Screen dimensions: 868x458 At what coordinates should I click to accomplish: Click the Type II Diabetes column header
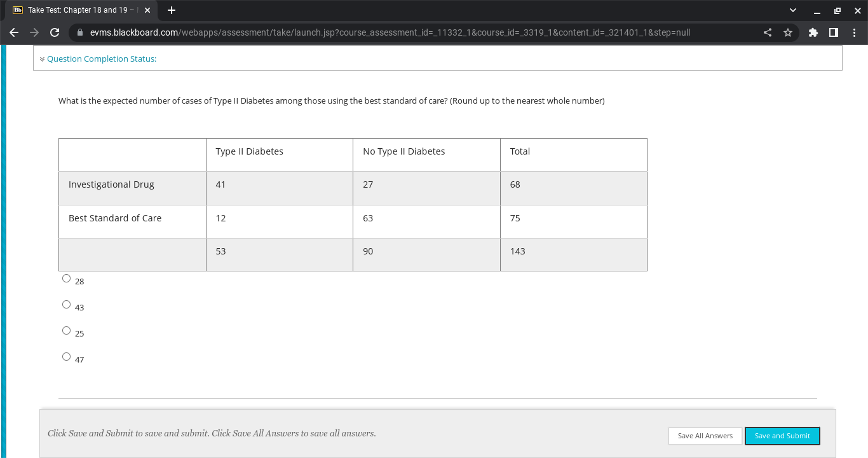pyautogui.click(x=280, y=155)
